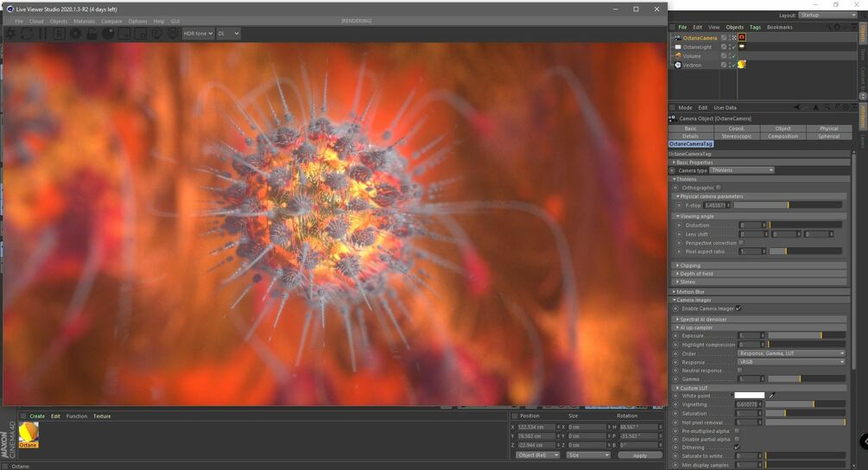Click the focus picker icon in Live Viewer toolbar
Viewport: 868px width, 470px height.
coord(156,34)
